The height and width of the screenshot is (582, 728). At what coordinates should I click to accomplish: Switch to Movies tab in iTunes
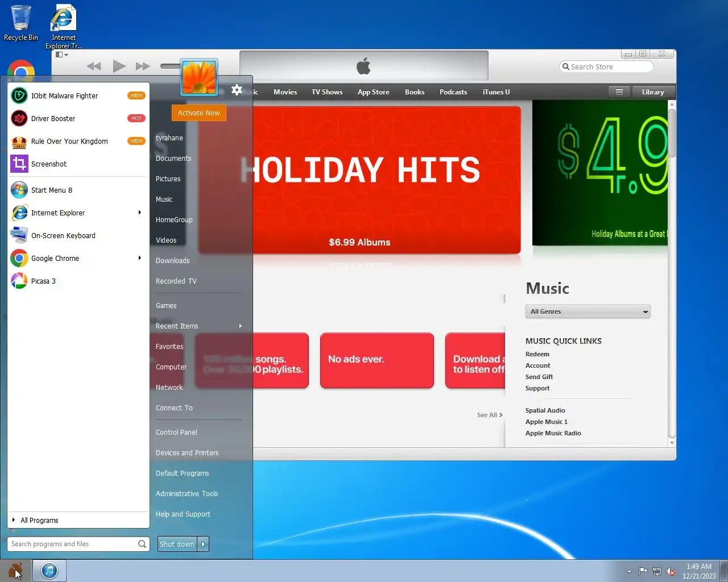point(285,92)
